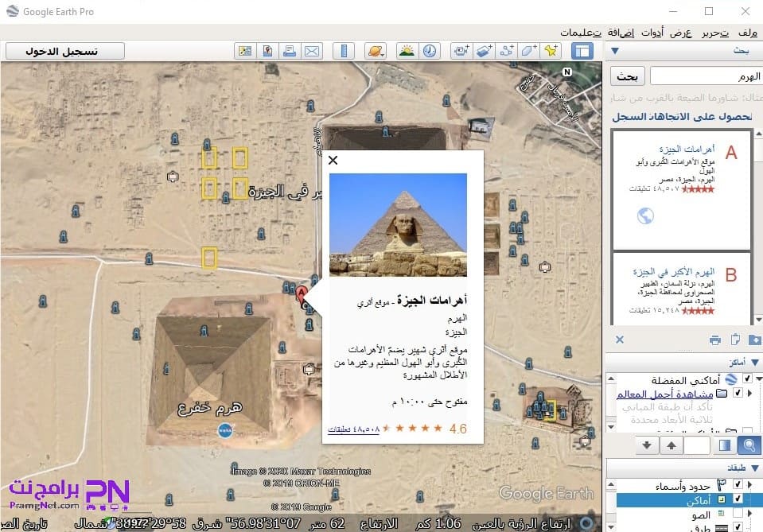The image size is (763, 532).
Task: Move selected place down with arrow button
Action: tap(647, 445)
